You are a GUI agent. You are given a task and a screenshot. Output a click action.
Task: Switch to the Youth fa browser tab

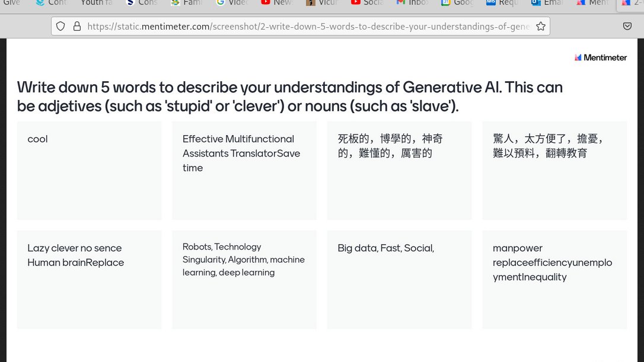click(97, 3)
